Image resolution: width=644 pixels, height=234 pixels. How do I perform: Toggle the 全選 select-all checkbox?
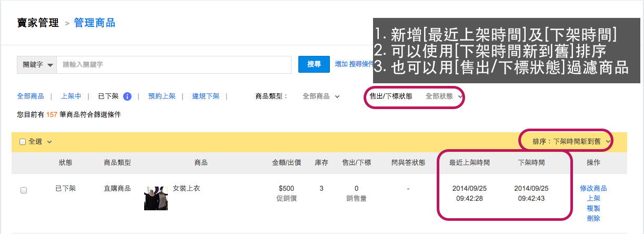23,142
